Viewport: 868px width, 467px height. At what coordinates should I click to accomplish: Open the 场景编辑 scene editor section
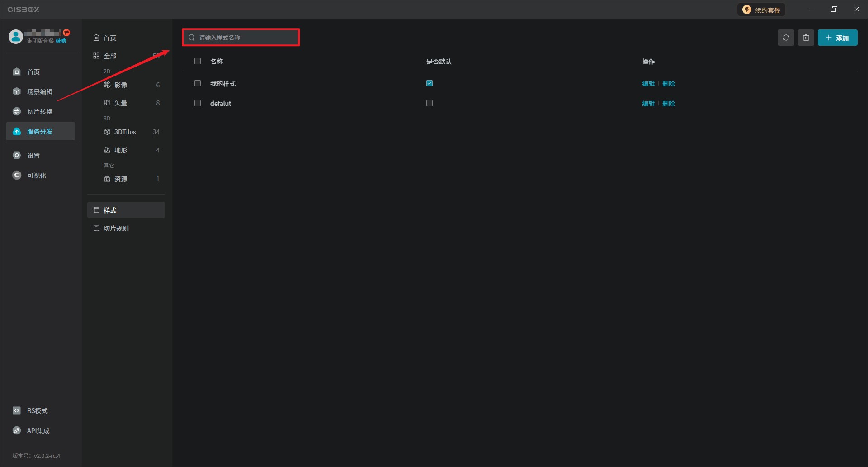click(40, 92)
